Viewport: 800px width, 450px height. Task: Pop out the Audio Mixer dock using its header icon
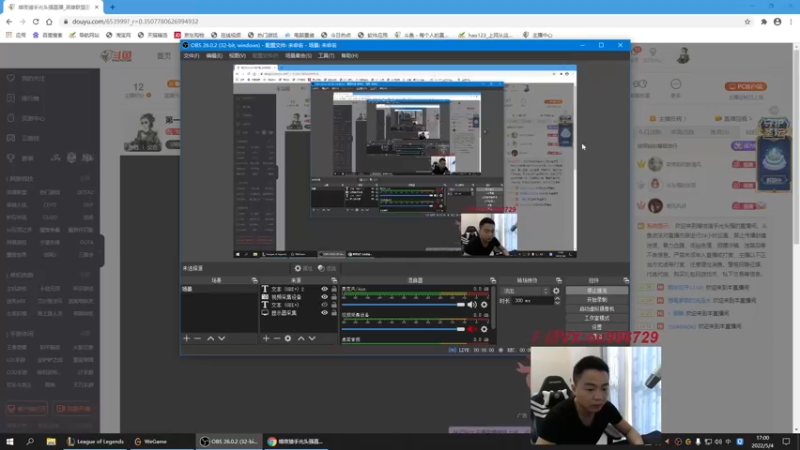coord(493,280)
